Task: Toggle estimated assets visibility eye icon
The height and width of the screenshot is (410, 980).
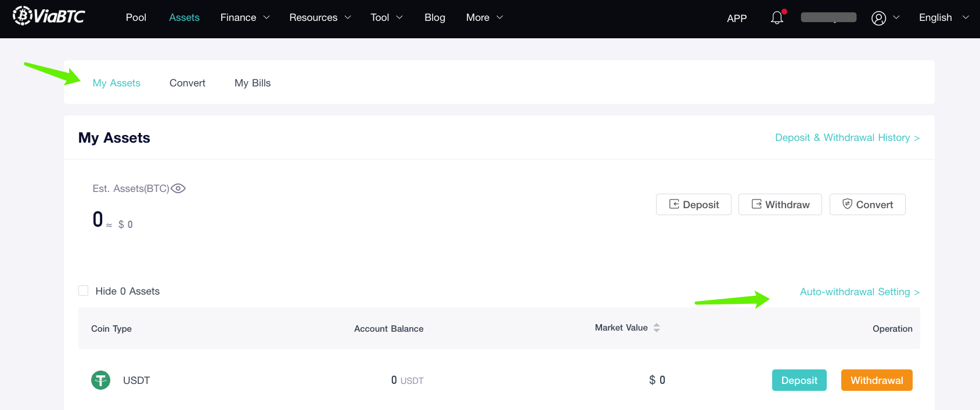Action: point(178,188)
